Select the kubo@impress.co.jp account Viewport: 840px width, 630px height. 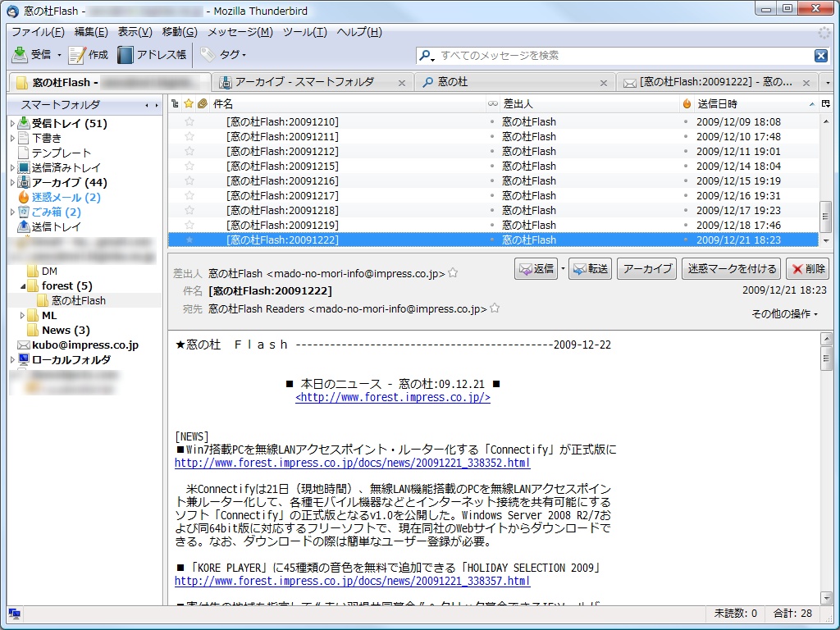pos(78,345)
